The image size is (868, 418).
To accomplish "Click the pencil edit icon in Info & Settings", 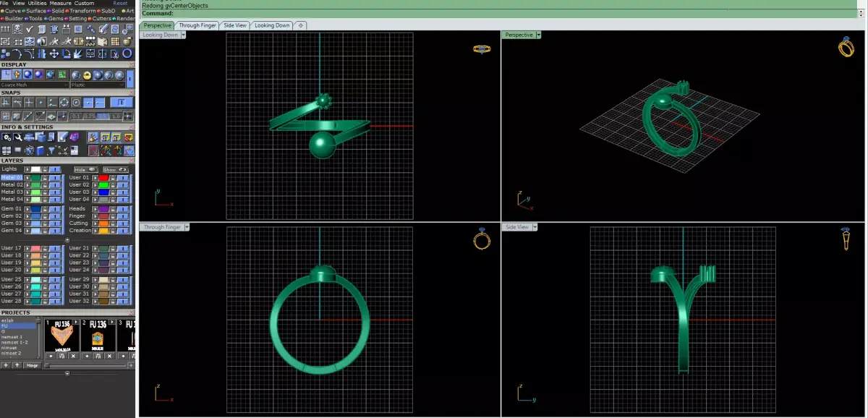I will tap(63, 137).
